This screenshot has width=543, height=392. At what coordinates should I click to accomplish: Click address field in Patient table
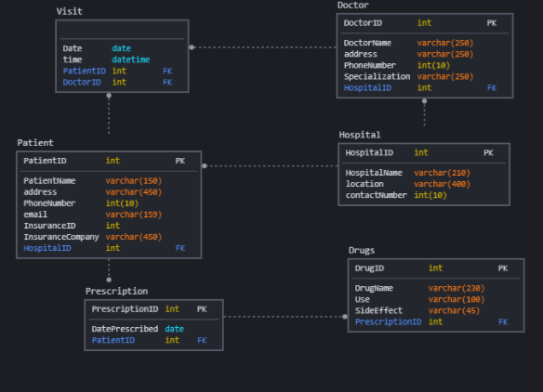40,192
